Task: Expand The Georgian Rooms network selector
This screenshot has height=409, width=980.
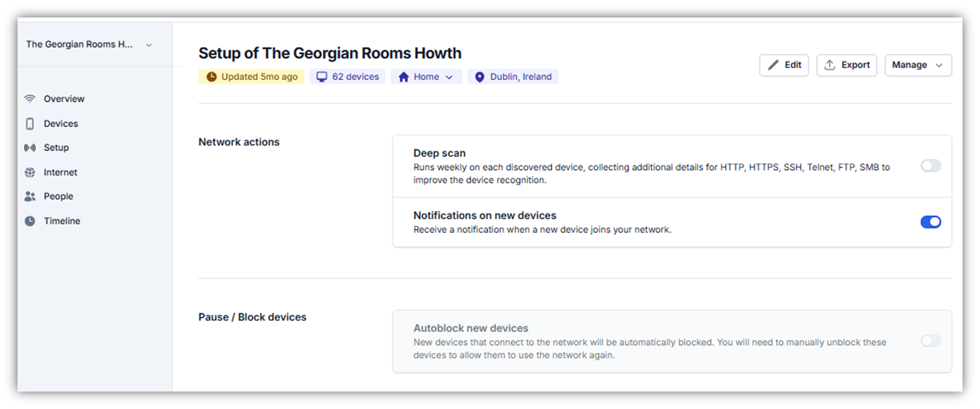Action: (x=89, y=44)
